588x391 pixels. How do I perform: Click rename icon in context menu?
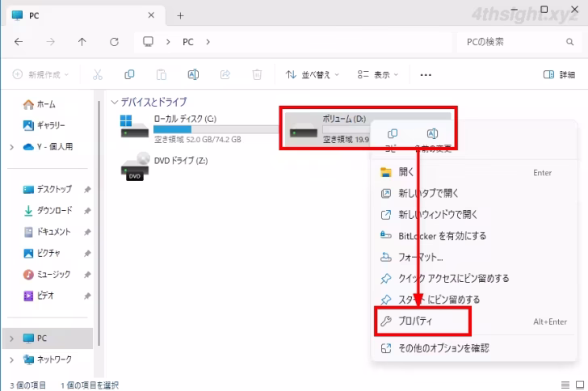point(432,134)
